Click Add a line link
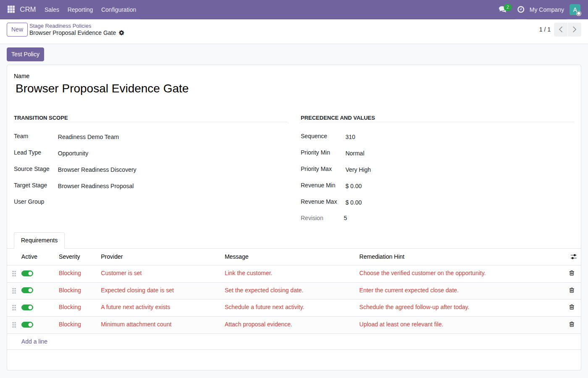This screenshot has height=378, width=588. pos(34,341)
